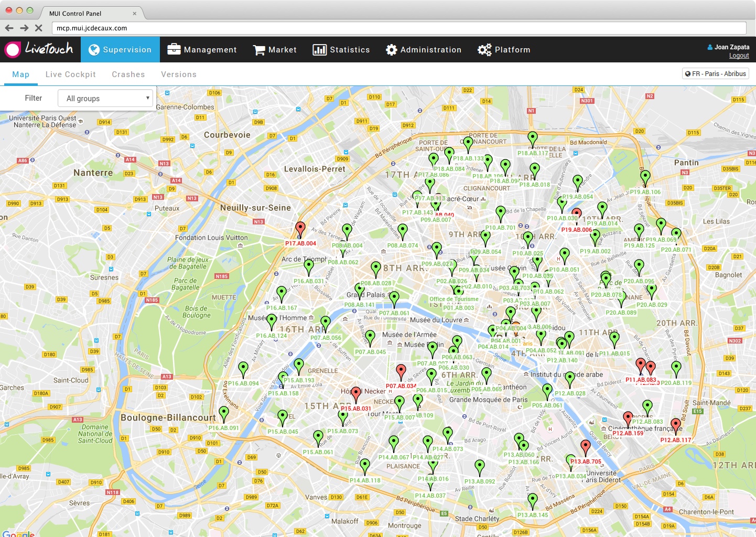This screenshot has width=756, height=537.
Task: Open the Administration section
Action: click(x=424, y=50)
